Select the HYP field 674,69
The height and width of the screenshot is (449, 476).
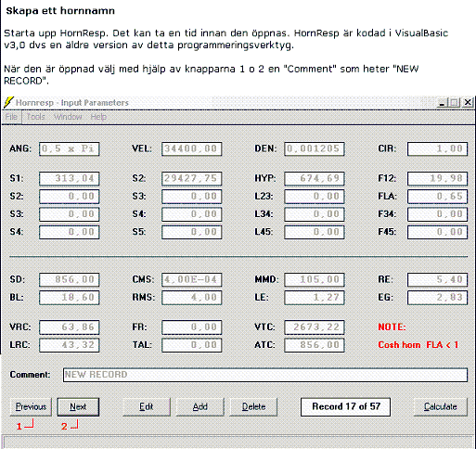coord(315,178)
